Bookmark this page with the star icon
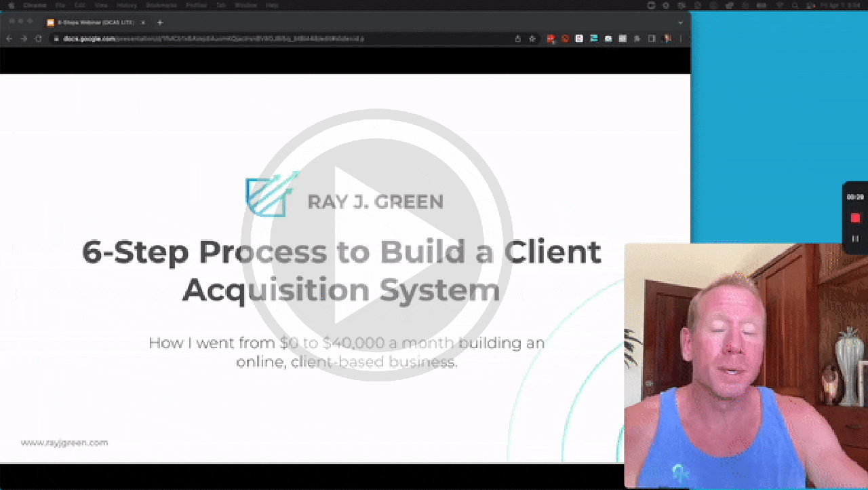This screenshot has height=490, width=868. [532, 39]
